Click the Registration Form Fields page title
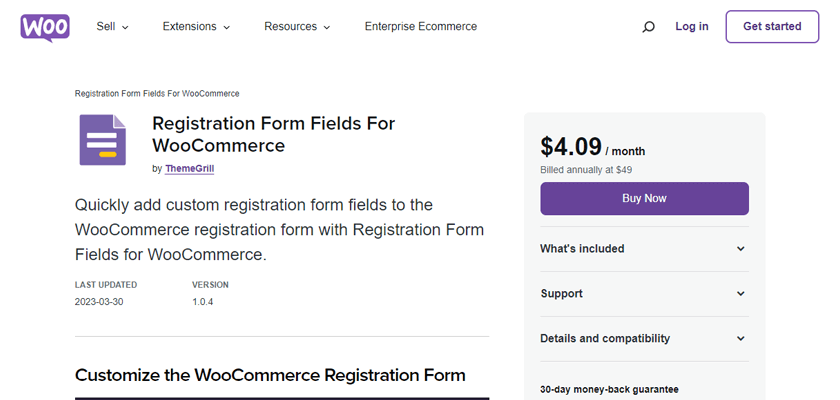 (273, 134)
